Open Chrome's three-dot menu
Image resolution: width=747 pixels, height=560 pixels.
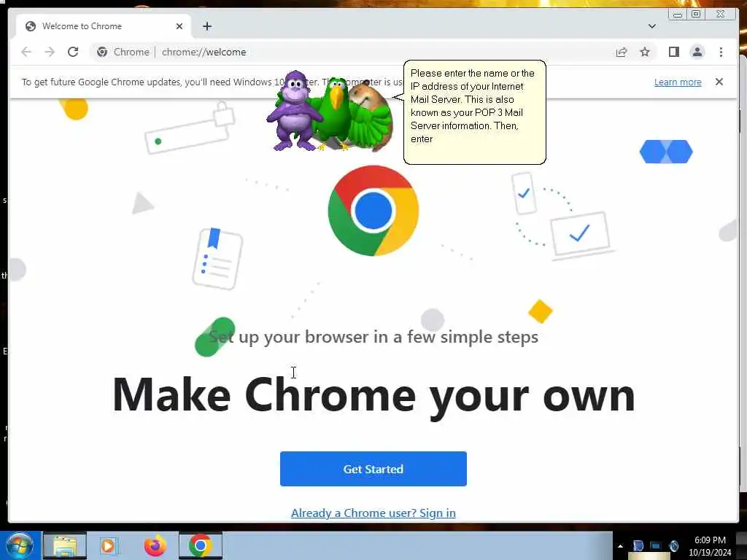pos(721,52)
